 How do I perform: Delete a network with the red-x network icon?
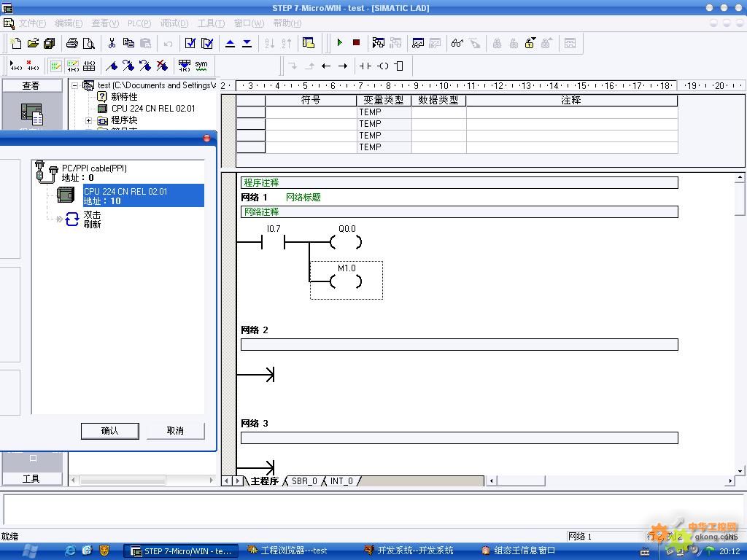click(x=33, y=65)
